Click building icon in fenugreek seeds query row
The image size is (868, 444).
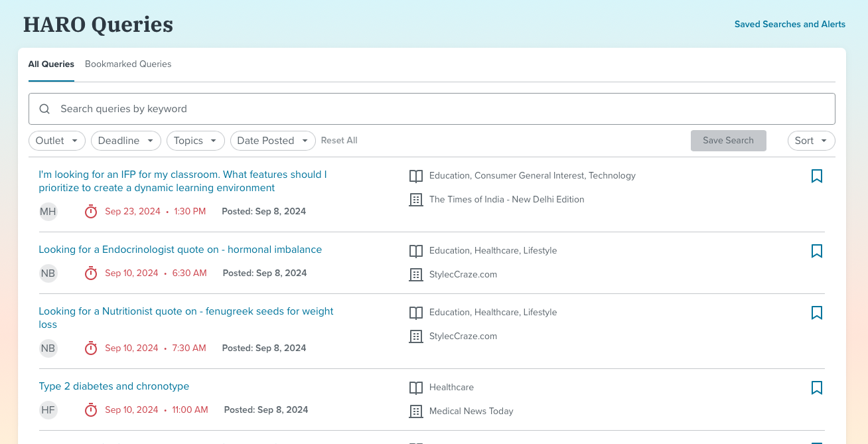coord(416,336)
